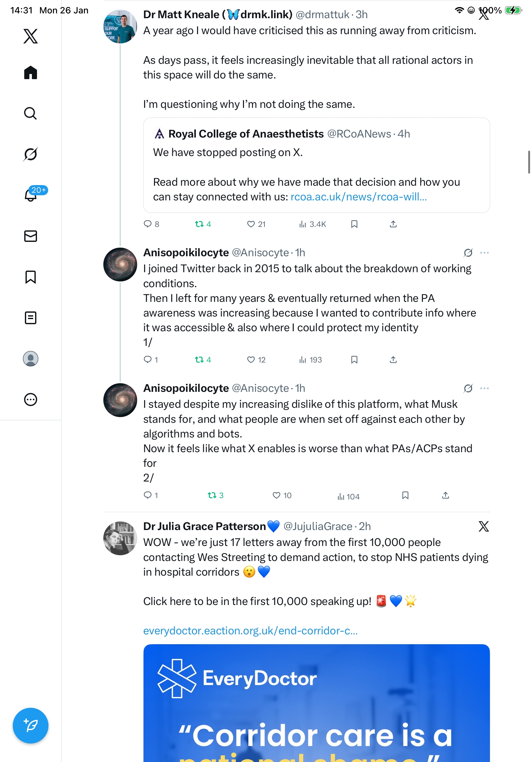Toggle repost on first Anisopoikilocyte post
Image resolution: width=532 pixels, height=762 pixels.
coord(199,360)
